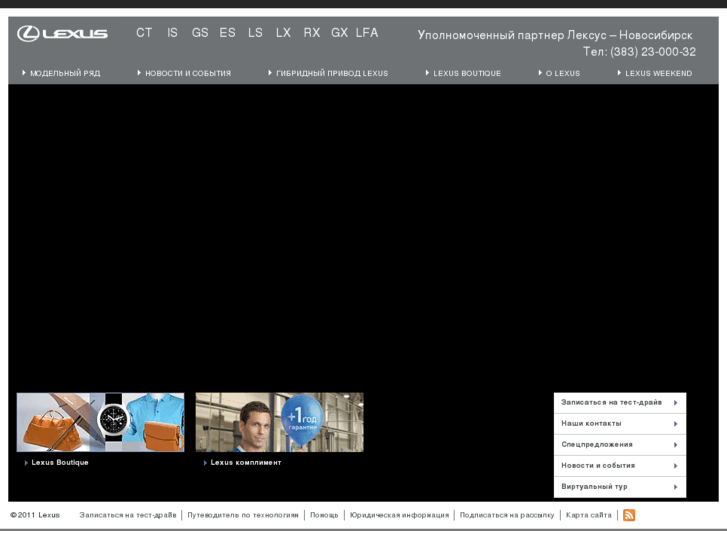Open Записаться на тест-драйв quick link box
The height and width of the screenshot is (545, 727).
tap(620, 403)
